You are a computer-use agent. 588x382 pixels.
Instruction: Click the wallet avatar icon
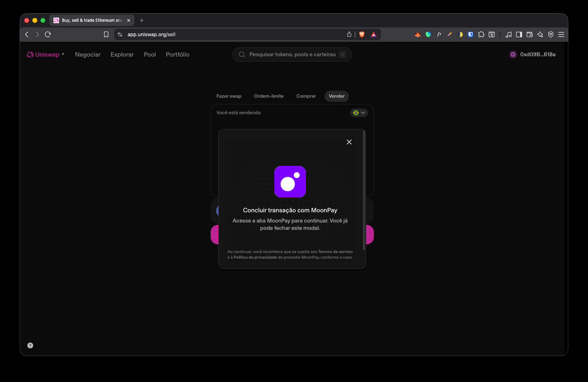pos(513,54)
